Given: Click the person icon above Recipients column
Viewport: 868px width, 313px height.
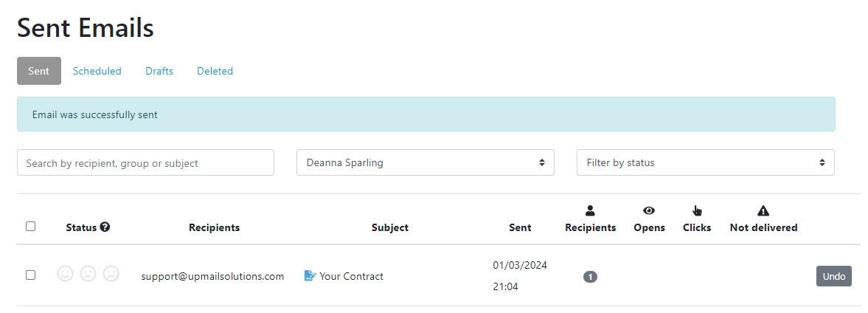Looking at the screenshot, I should click(x=590, y=210).
